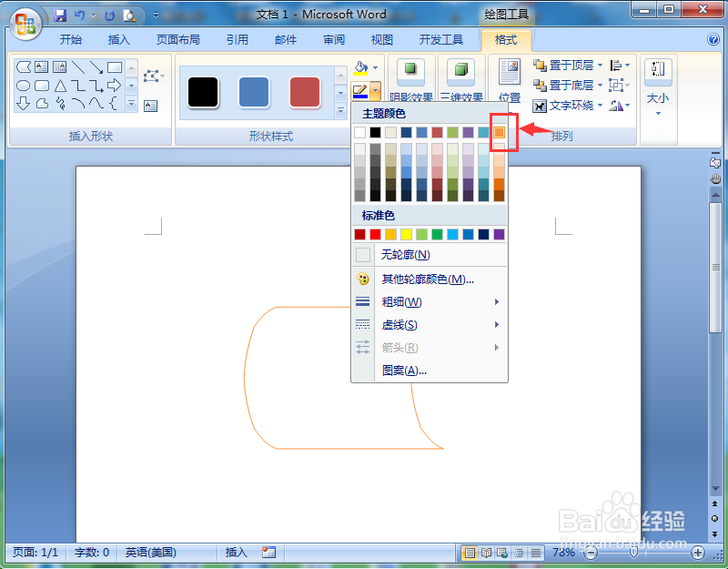This screenshot has width=728, height=569.
Task: Click the shape fill paint bucket icon
Action: 360,67
